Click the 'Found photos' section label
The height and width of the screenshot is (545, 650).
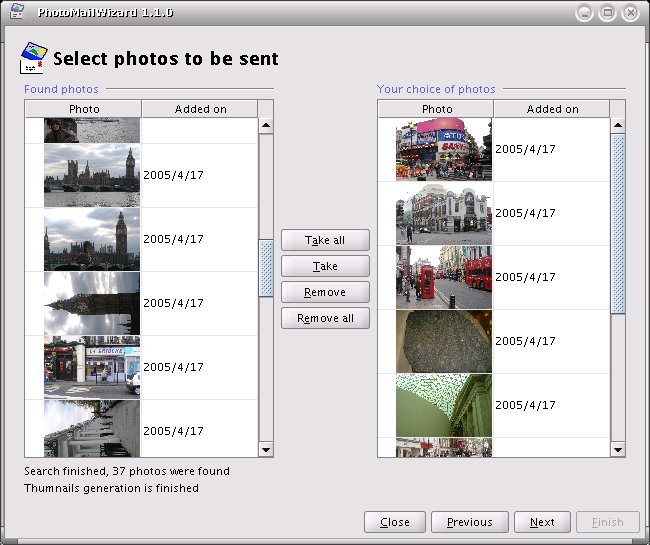pyautogui.click(x=61, y=89)
